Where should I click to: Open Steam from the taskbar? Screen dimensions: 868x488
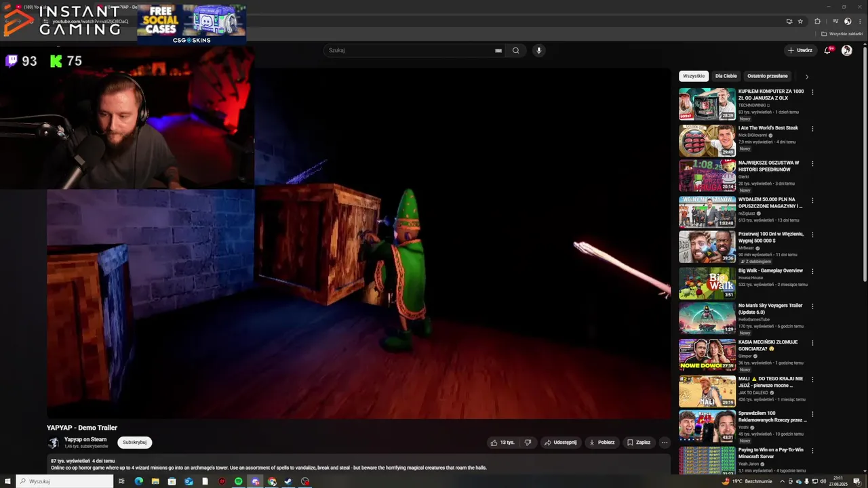click(288, 481)
